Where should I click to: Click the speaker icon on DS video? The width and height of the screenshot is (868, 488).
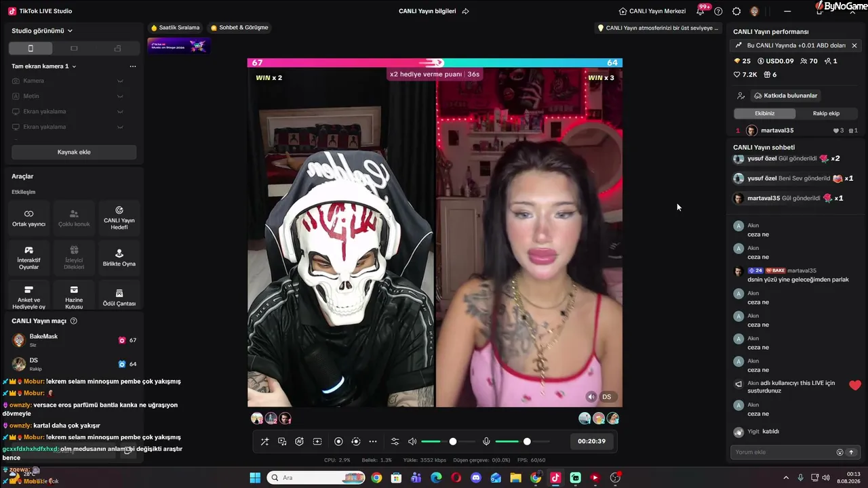coord(591,396)
